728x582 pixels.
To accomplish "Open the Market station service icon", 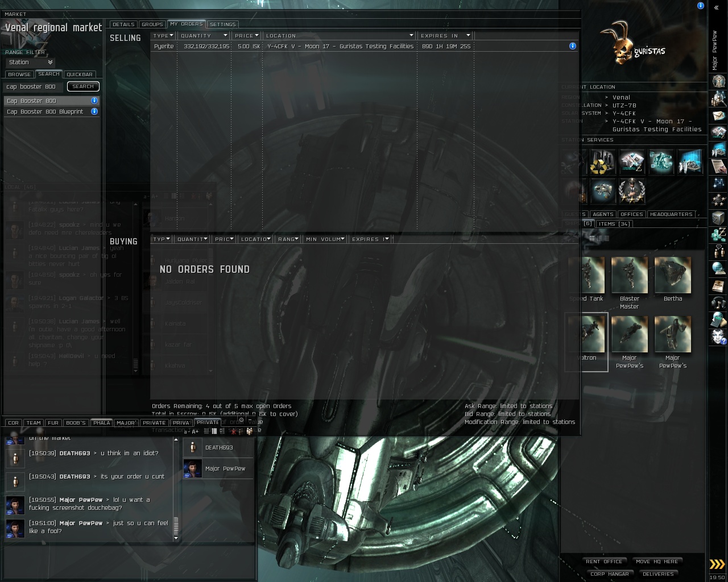I will 632,161.
